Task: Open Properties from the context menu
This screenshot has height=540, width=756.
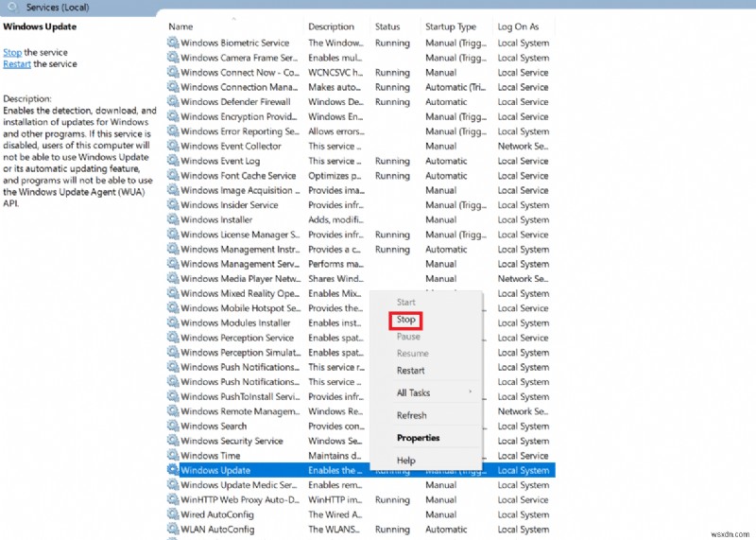Action: 418,438
